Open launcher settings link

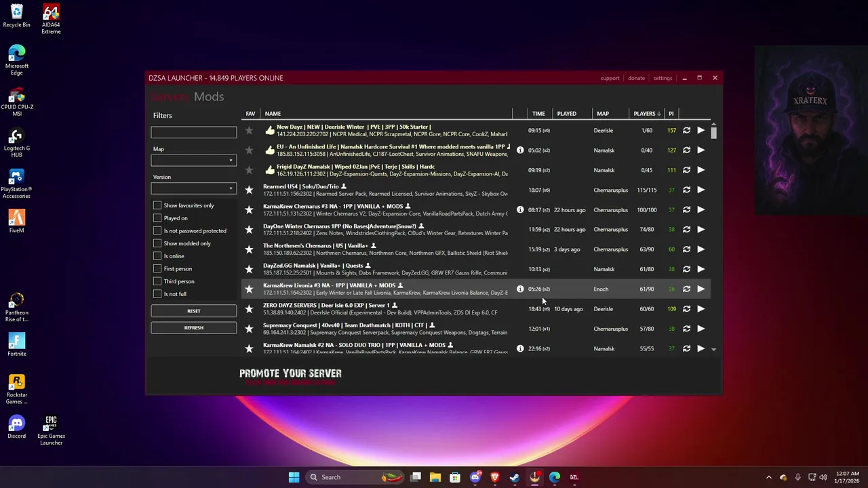pos(663,78)
